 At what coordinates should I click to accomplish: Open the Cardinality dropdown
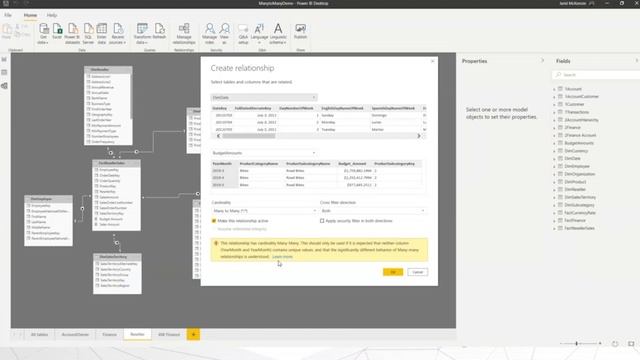click(x=264, y=211)
